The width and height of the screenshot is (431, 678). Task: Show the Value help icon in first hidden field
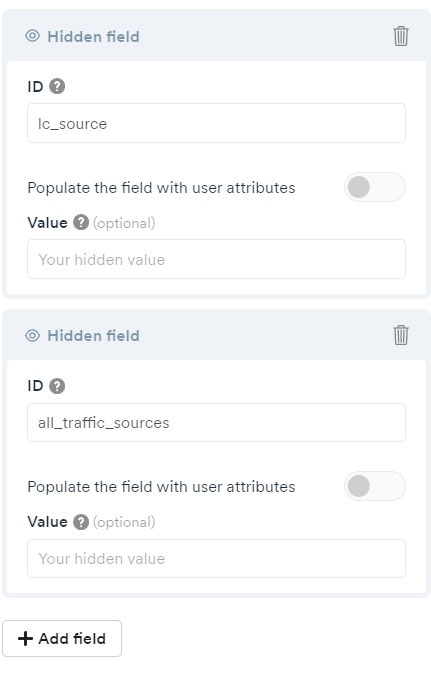[81, 223]
